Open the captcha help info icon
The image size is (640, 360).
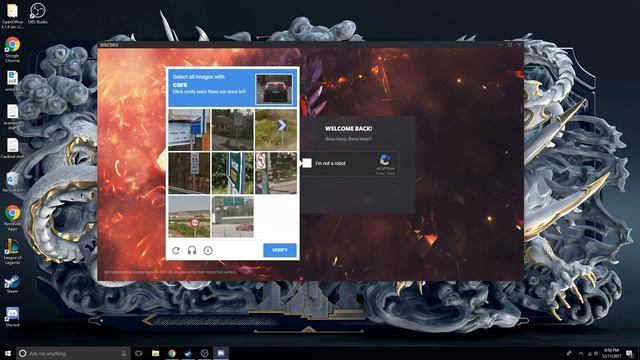click(208, 250)
